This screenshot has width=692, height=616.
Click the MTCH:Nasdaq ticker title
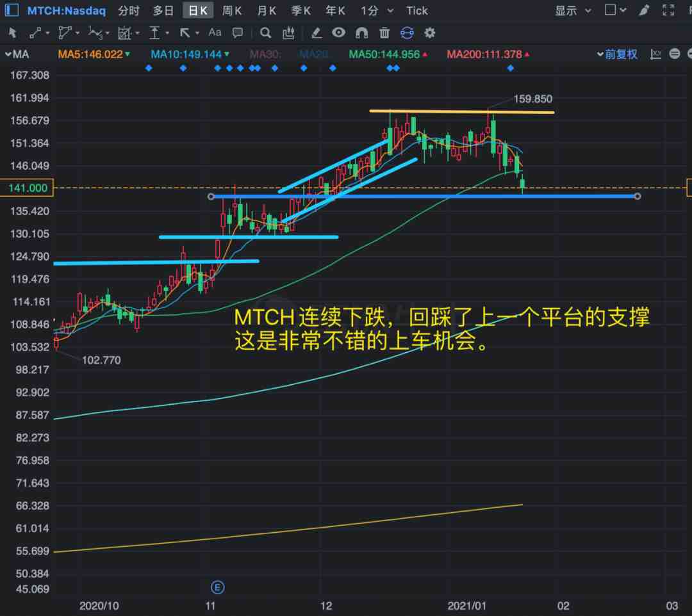click(67, 11)
